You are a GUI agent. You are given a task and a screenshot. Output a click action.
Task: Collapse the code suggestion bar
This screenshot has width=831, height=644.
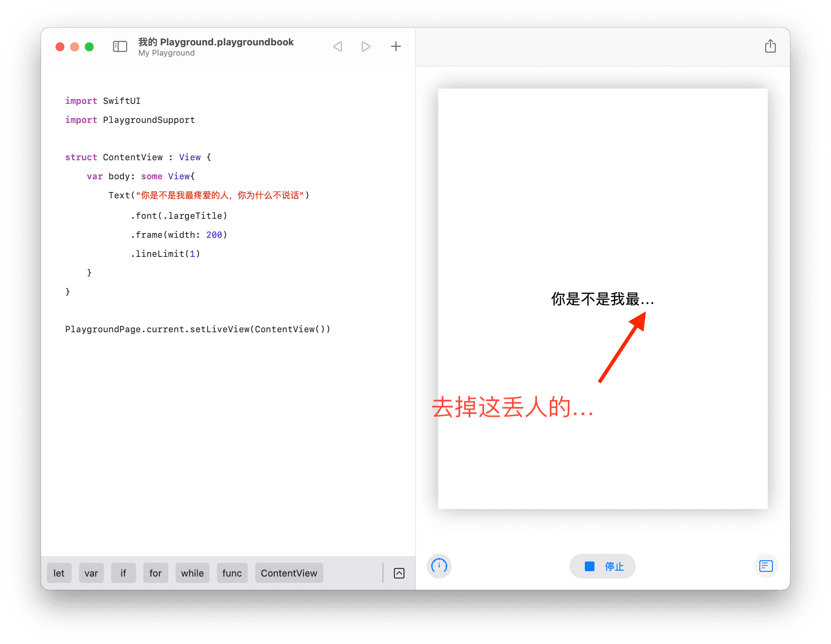pyautogui.click(x=398, y=573)
